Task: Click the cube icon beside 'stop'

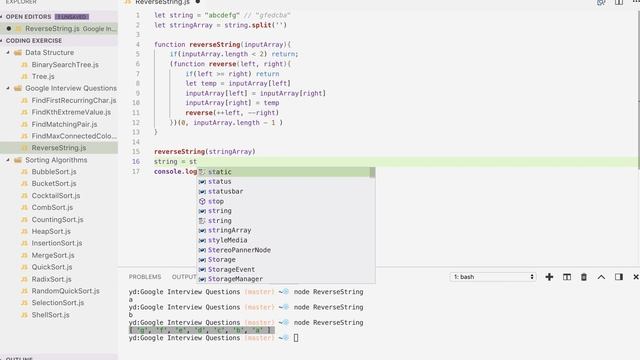Action: (x=202, y=201)
